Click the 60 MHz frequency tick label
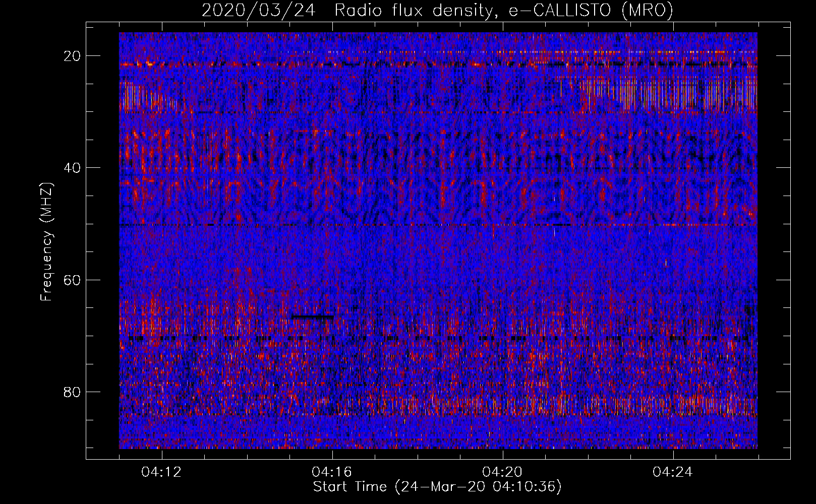 pyautogui.click(x=73, y=279)
